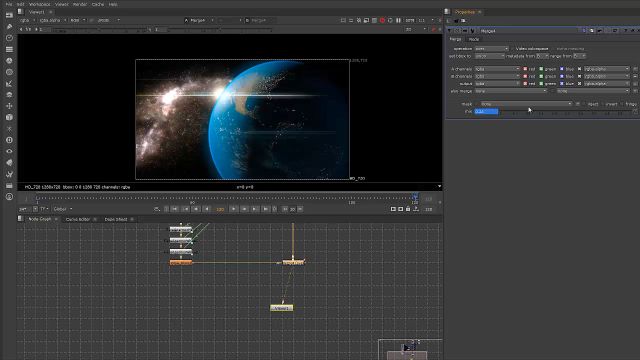Toggle the red channel for A channels
This screenshot has width=640, height=360.
pos(525,69)
